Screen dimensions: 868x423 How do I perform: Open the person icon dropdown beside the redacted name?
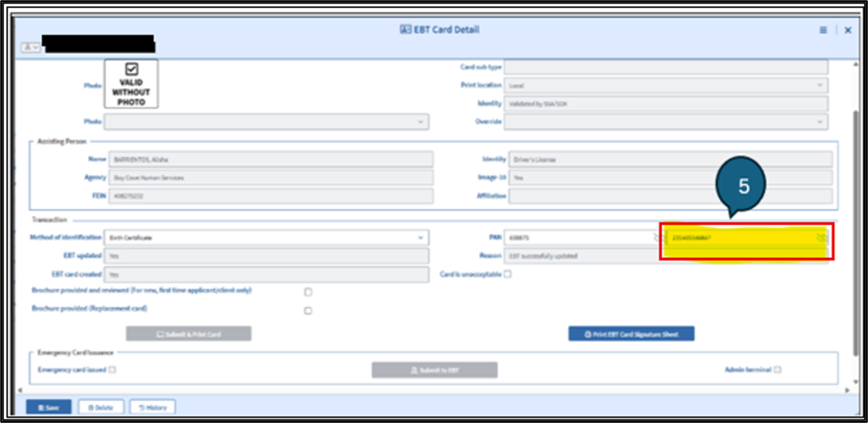(x=31, y=47)
